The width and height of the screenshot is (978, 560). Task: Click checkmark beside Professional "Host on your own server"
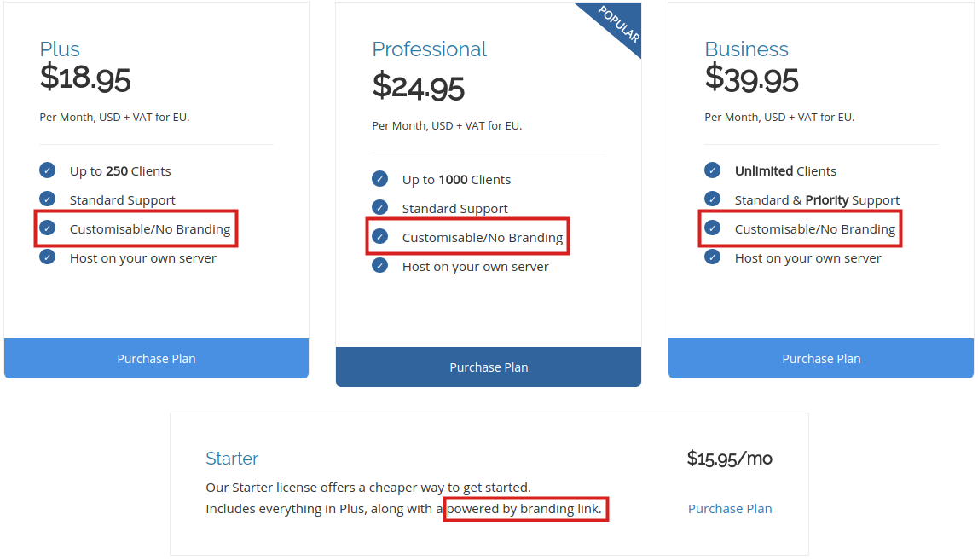pos(380,266)
